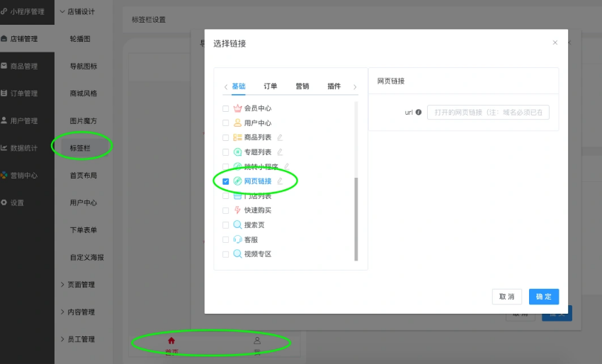Click the list icon beside 商品列表
This screenshot has width=602, height=364.
point(238,137)
